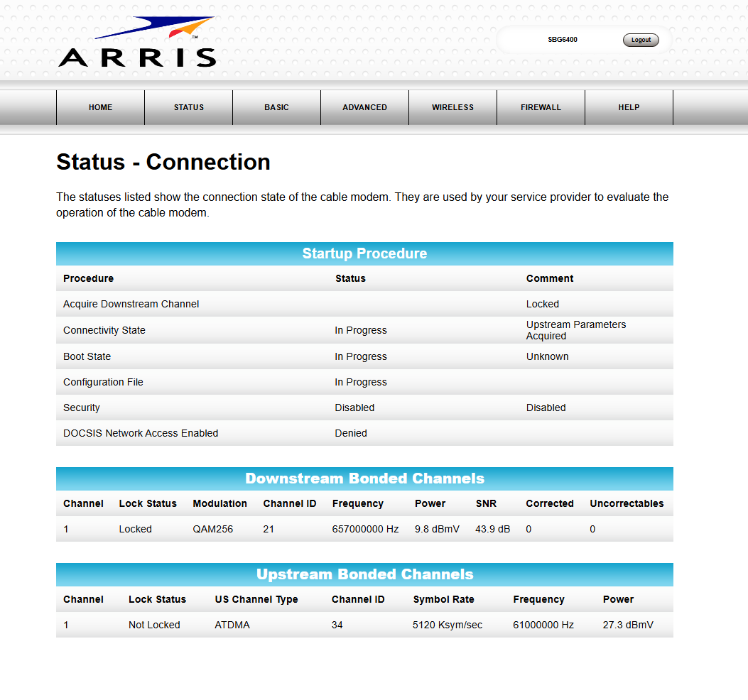This screenshot has height=700, width=748.
Task: Click the ATDMA channel type value
Action: [232, 625]
